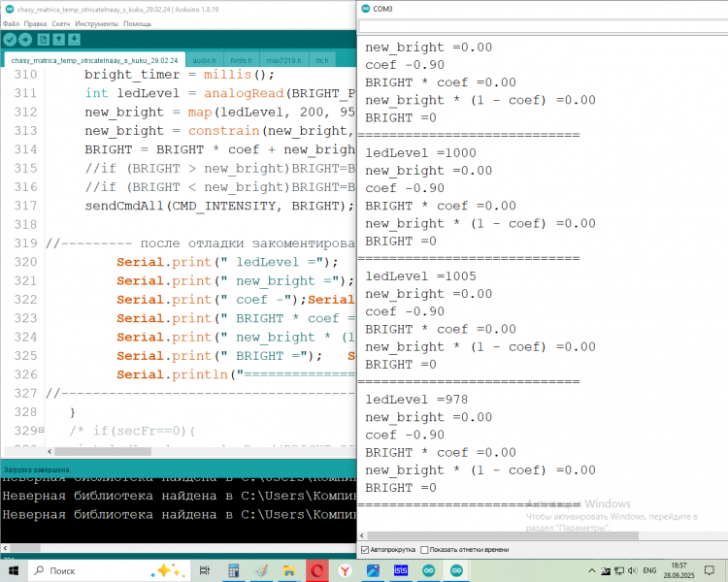Switch to the audio.h tab
This screenshot has height=582, width=728.
click(205, 60)
